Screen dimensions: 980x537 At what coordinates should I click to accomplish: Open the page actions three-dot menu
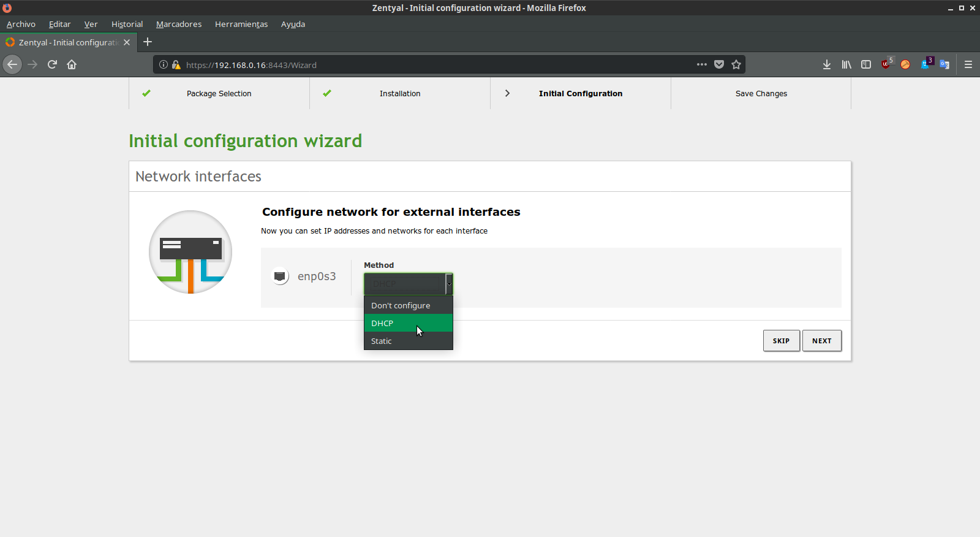[702, 64]
